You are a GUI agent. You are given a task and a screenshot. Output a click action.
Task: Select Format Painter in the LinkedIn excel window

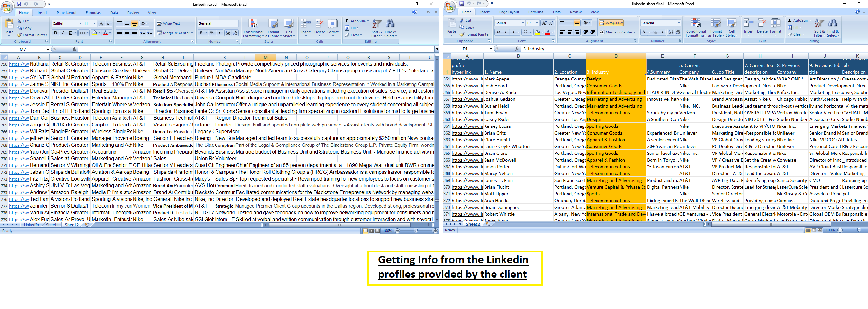click(32, 35)
